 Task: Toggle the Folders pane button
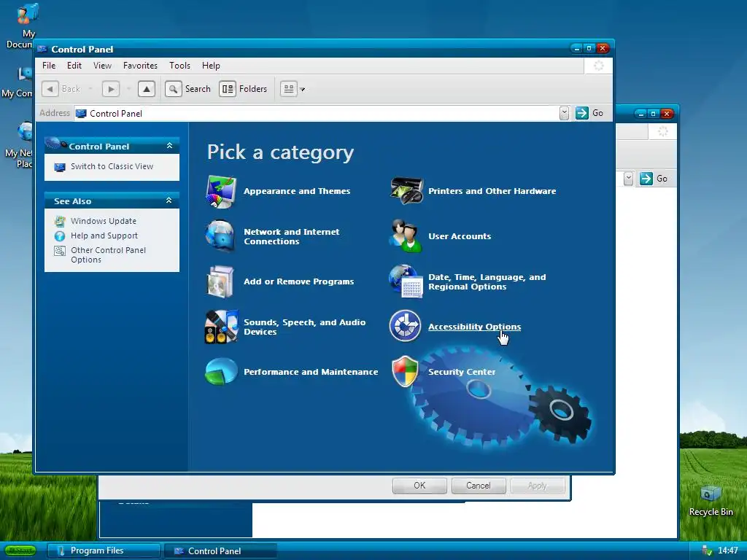[243, 88]
